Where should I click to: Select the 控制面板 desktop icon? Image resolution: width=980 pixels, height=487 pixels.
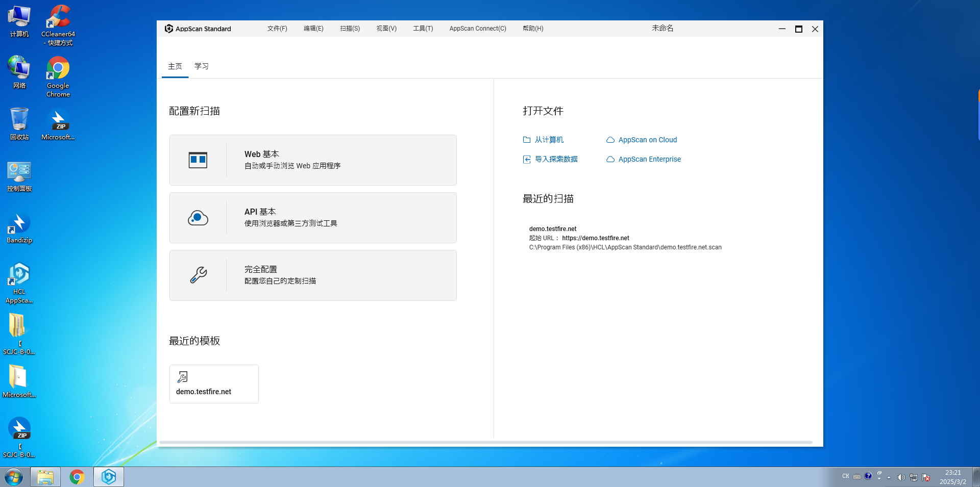click(x=19, y=176)
